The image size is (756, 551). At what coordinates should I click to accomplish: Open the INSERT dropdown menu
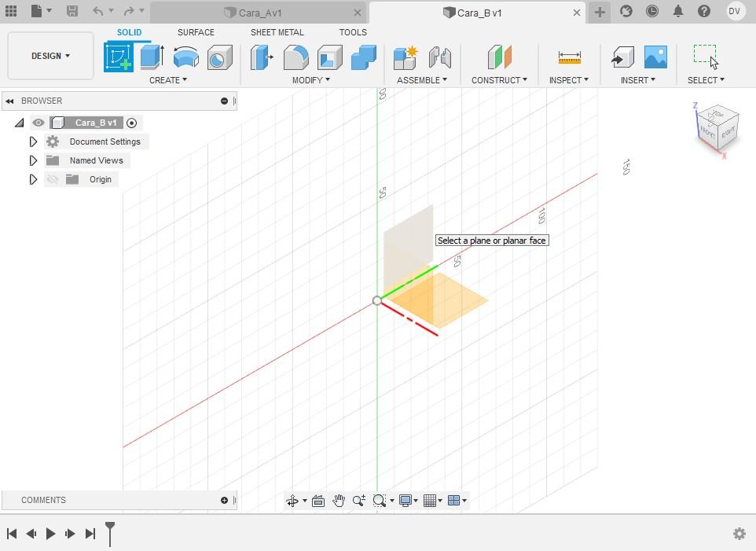click(638, 80)
